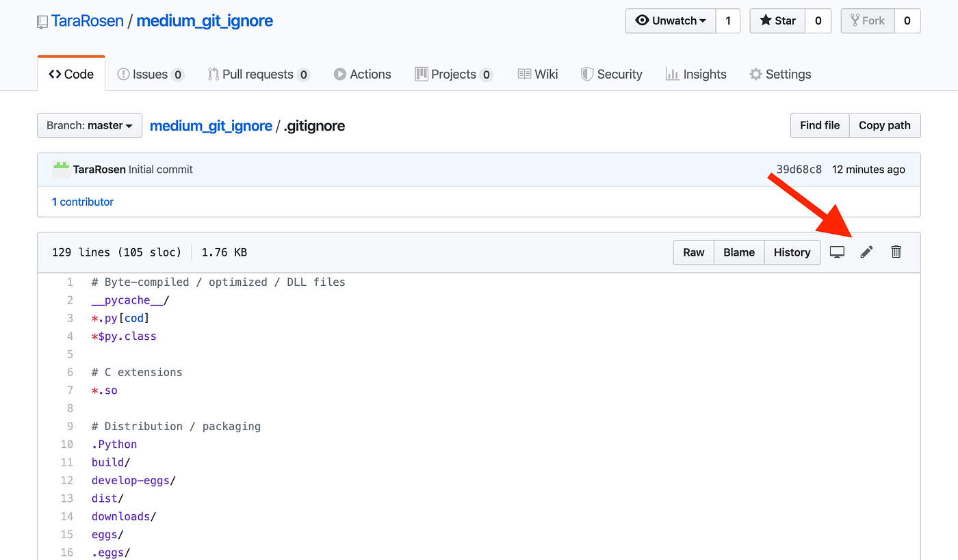This screenshot has width=958, height=560.
Task: Click the Fork button
Action: [x=867, y=21]
